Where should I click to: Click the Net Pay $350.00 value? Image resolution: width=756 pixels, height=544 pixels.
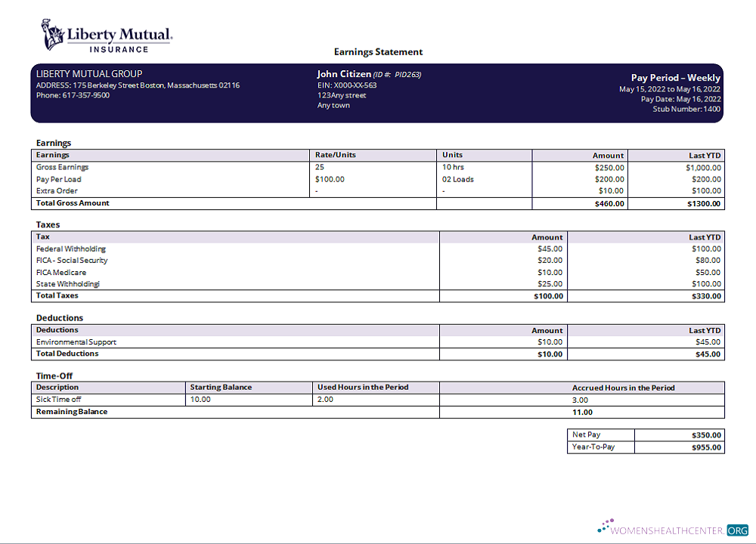click(x=707, y=434)
